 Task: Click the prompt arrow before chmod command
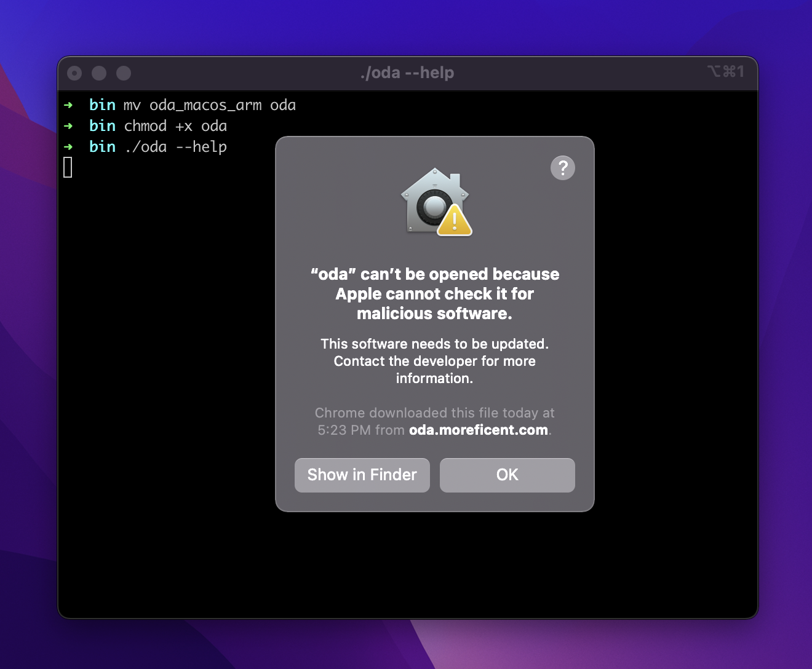[x=68, y=126]
